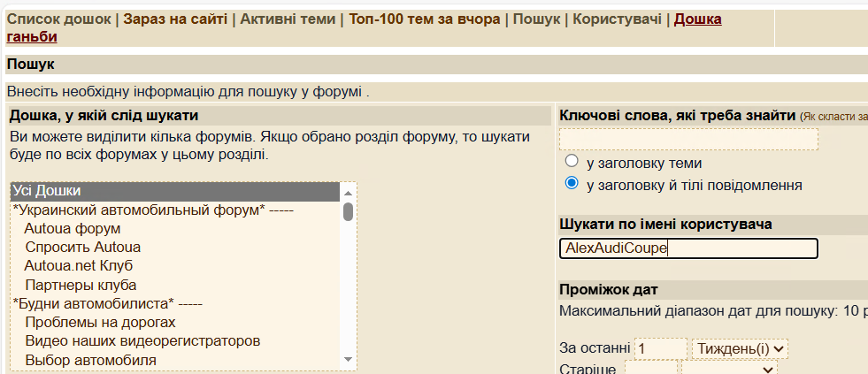Open 'Топ-100 тем за вчора'
Viewport: 868px width, 374px height.
(x=424, y=19)
